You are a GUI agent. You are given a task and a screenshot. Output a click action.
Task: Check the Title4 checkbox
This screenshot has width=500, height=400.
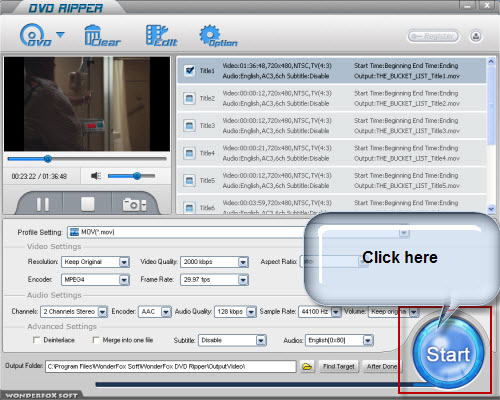(189, 153)
